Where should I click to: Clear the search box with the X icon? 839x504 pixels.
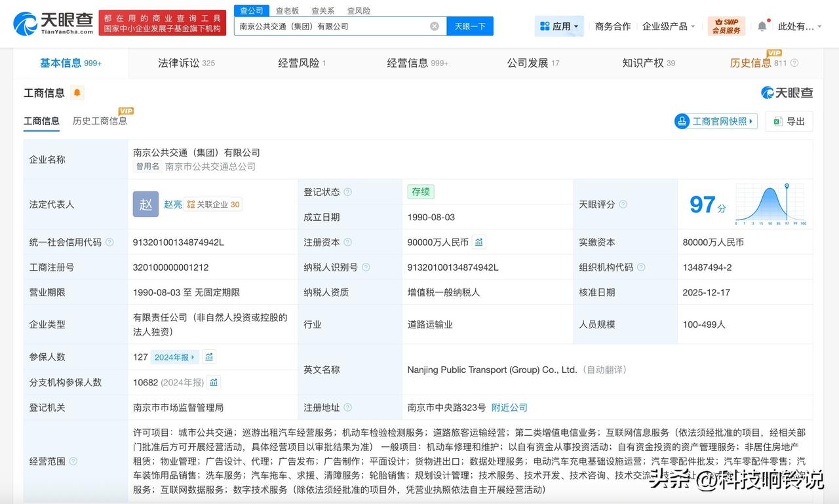[434, 26]
